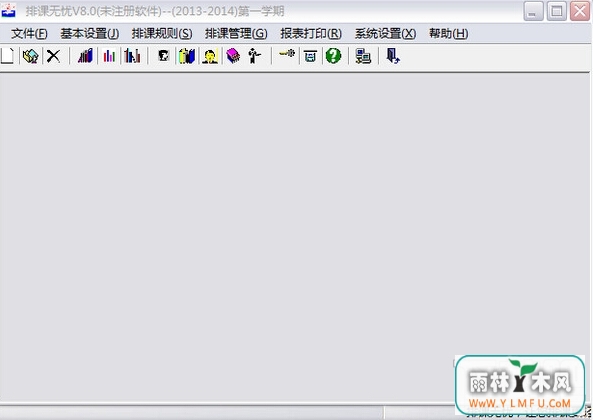Click the new blank file toolbar icon
This screenshot has height=420, width=593.
pos(7,56)
